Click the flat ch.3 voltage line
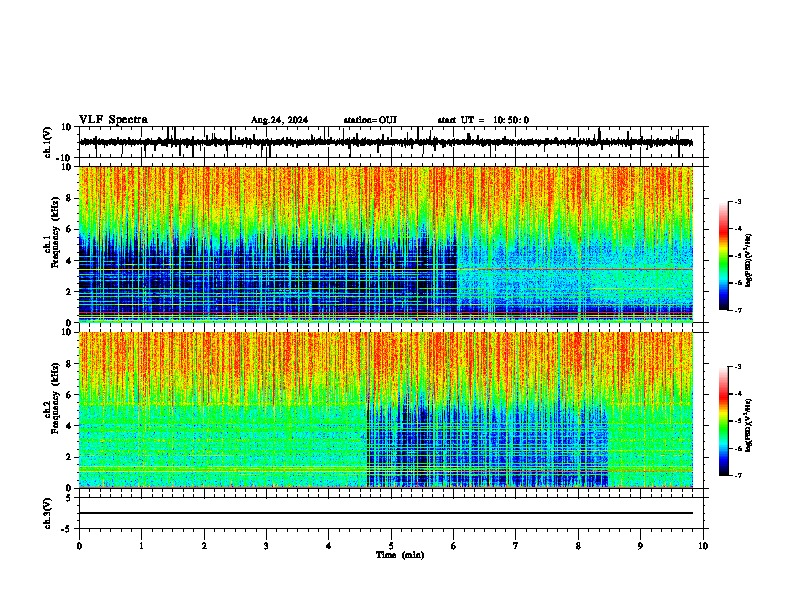The width and height of the screenshot is (792, 612). point(386,513)
